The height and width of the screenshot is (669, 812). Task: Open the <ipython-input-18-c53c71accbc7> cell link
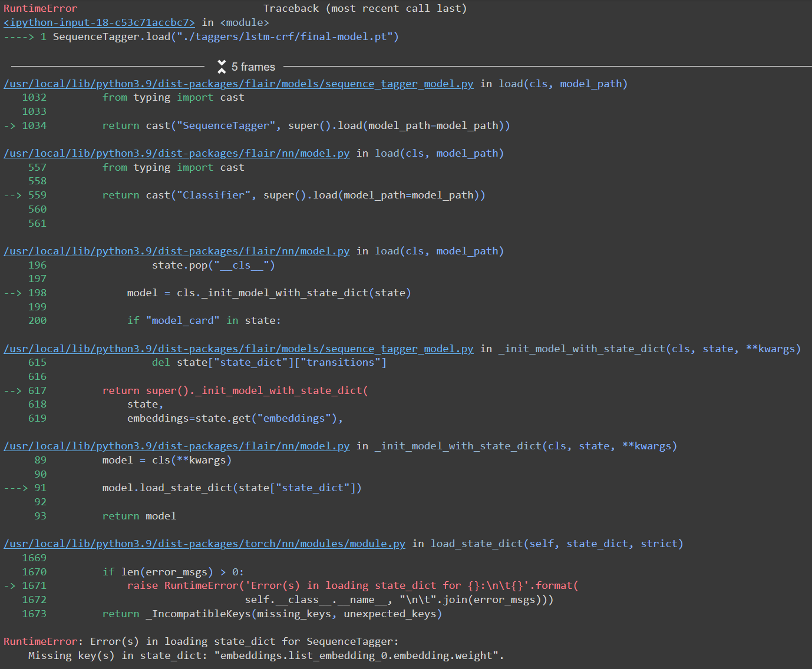point(98,22)
